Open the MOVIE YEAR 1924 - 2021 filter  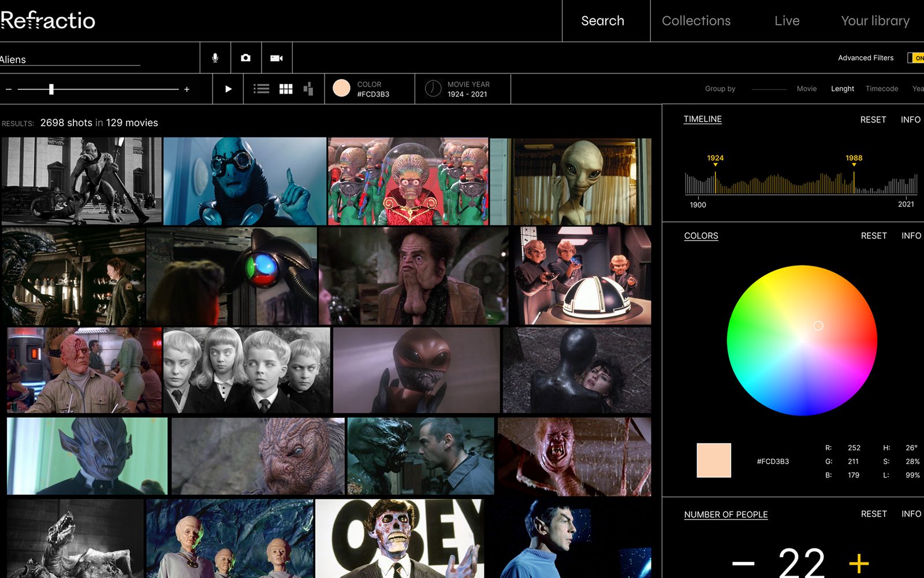point(463,89)
